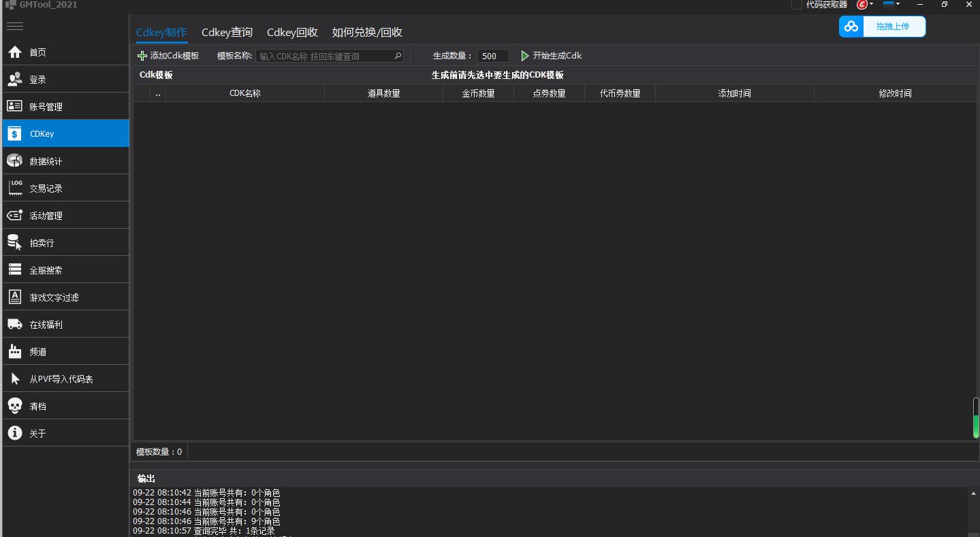Viewport: 980px width, 537px height.
Task: Click the 生成数量 input field
Action: (x=492, y=56)
